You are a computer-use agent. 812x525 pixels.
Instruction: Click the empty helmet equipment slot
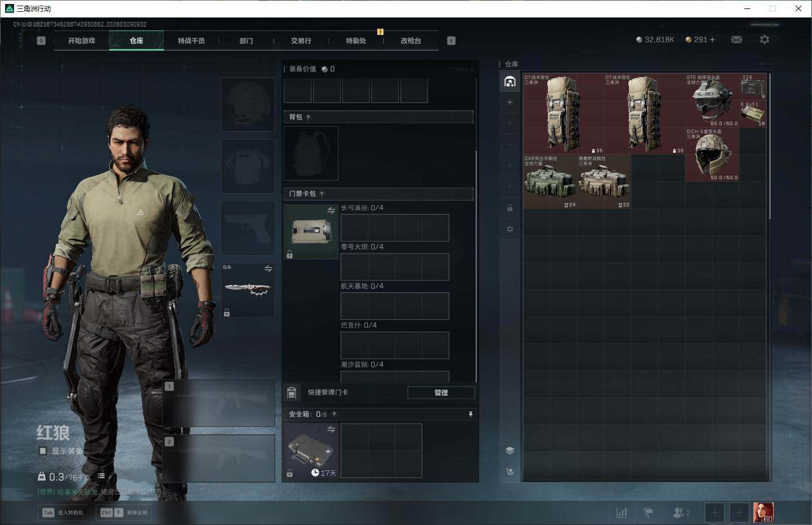(x=248, y=104)
